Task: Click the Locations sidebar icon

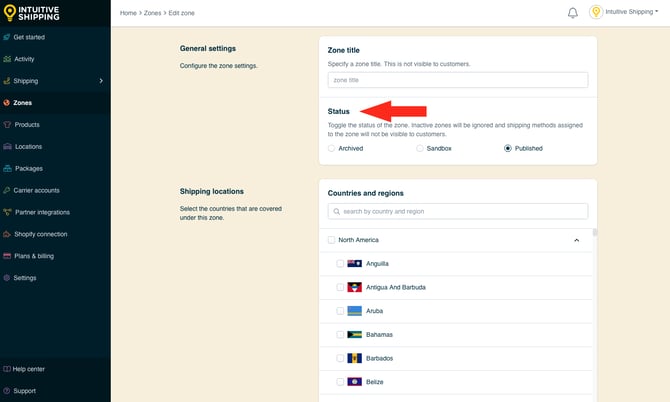Action: click(x=8, y=147)
